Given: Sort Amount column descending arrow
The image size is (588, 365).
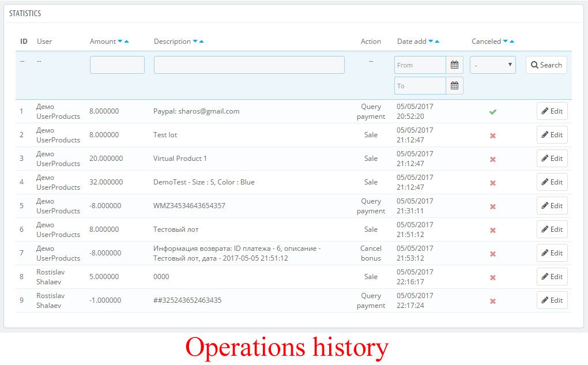Looking at the screenshot, I should click(120, 42).
